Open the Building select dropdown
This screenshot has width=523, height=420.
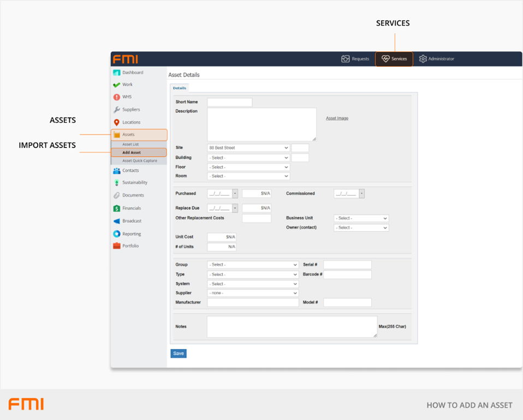point(248,158)
